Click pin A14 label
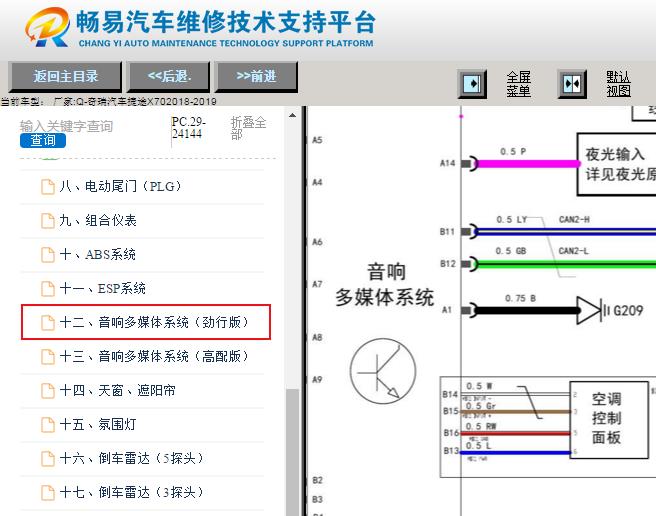Image resolution: width=656 pixels, height=516 pixels. (447, 163)
